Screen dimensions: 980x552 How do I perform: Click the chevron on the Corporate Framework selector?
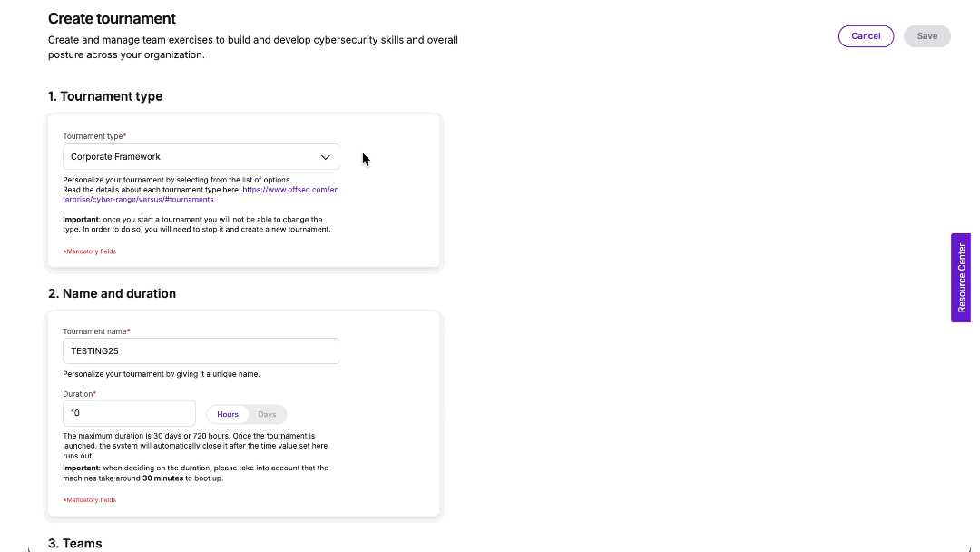tap(326, 156)
